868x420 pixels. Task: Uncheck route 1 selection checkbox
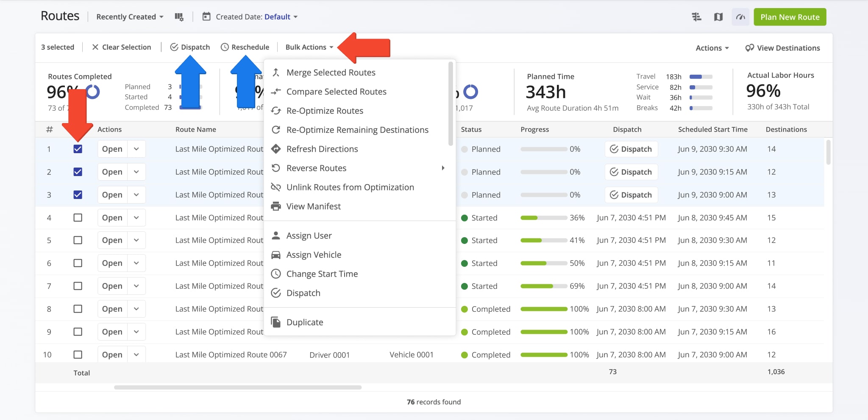[x=78, y=149]
